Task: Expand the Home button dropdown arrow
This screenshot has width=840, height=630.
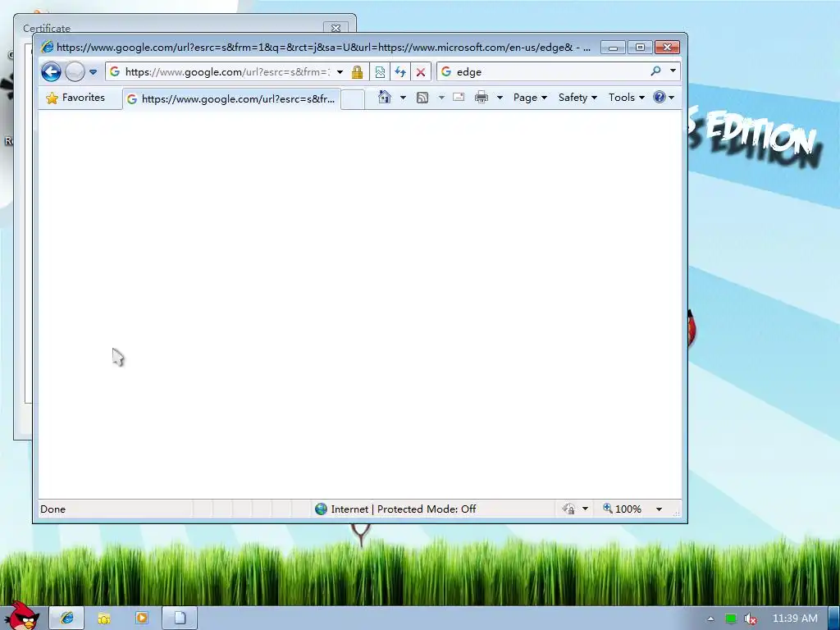Action: point(403,98)
